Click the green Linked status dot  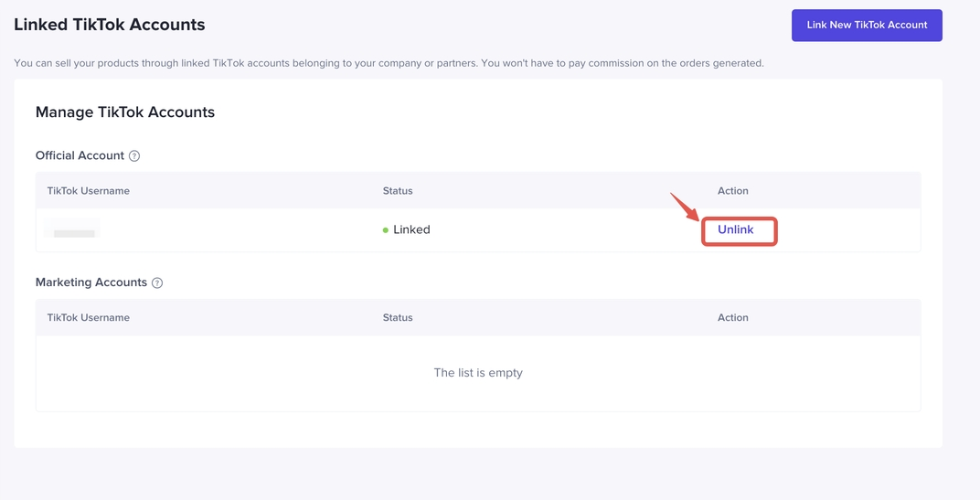click(x=386, y=230)
